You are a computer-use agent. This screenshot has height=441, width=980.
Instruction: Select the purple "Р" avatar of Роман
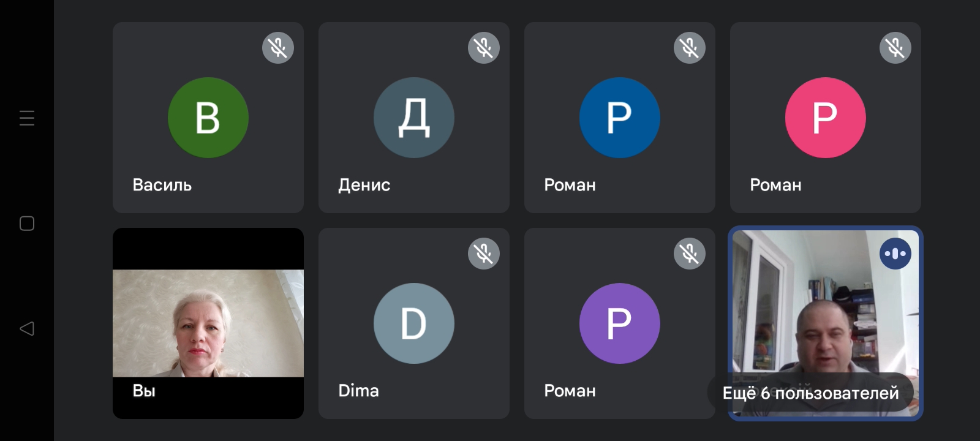620,323
